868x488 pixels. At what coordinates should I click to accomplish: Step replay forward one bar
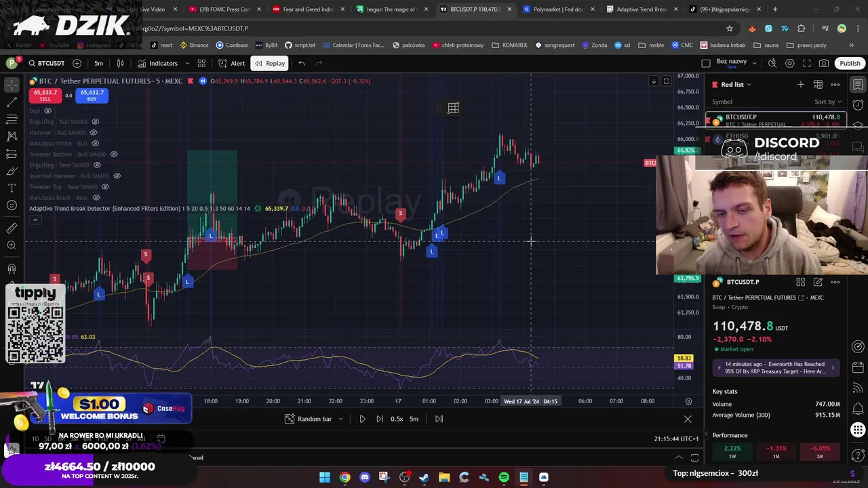pyautogui.click(x=379, y=419)
